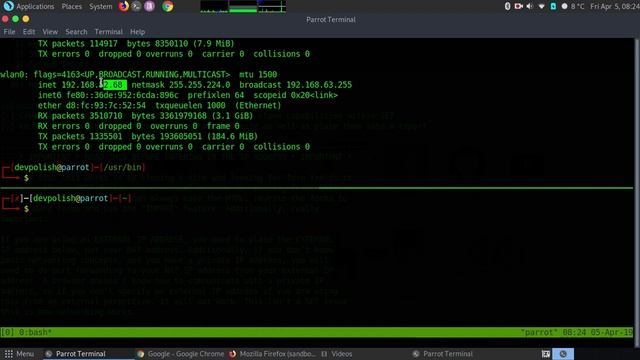Screen dimensions: 640x360
Task: Click the /usr/bin path in upper prompt
Action: (x=122, y=167)
